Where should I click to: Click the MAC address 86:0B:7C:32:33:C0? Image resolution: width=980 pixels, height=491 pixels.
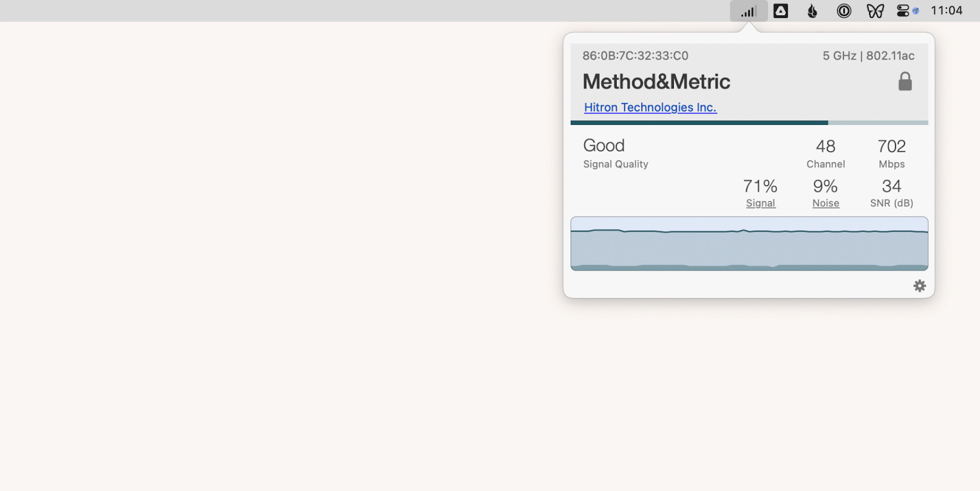[x=635, y=56]
